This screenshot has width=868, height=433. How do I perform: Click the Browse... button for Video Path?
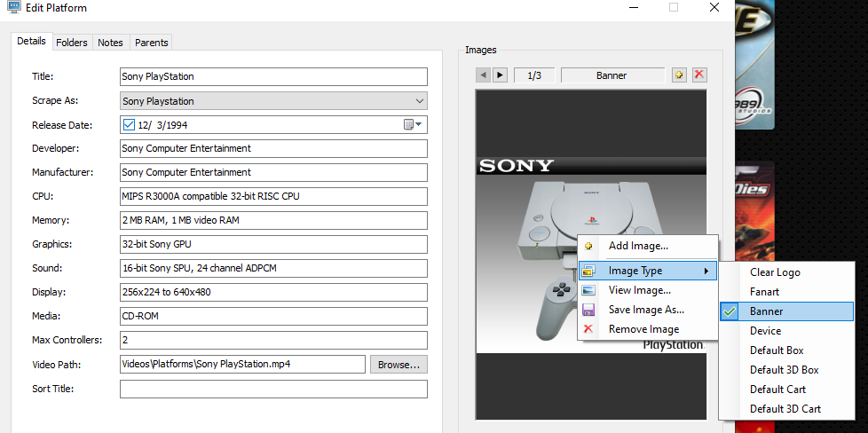coord(398,365)
